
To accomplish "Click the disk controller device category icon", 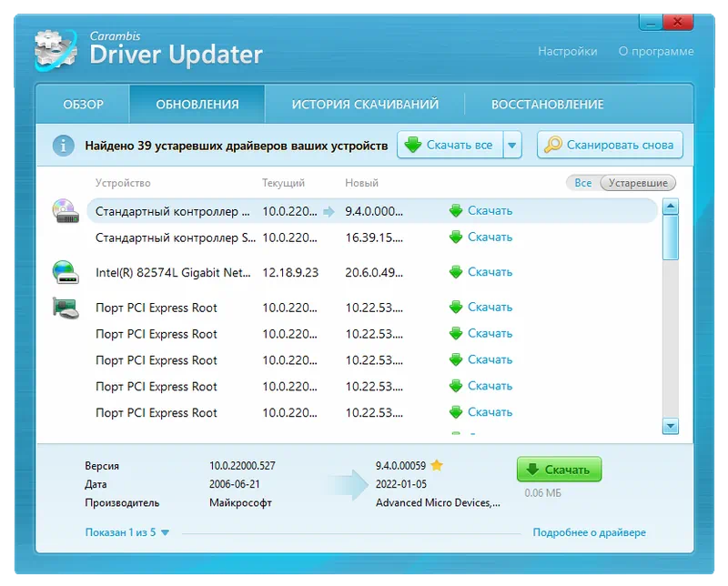I will 66,211.
